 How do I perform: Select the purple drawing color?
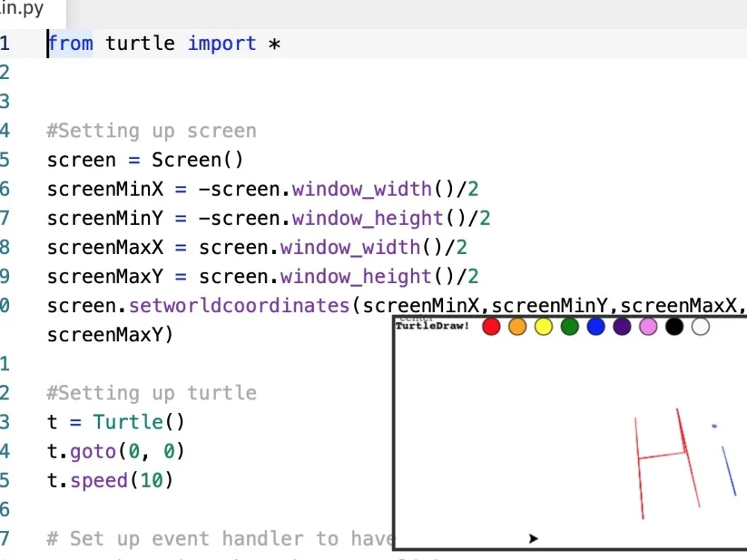622,326
